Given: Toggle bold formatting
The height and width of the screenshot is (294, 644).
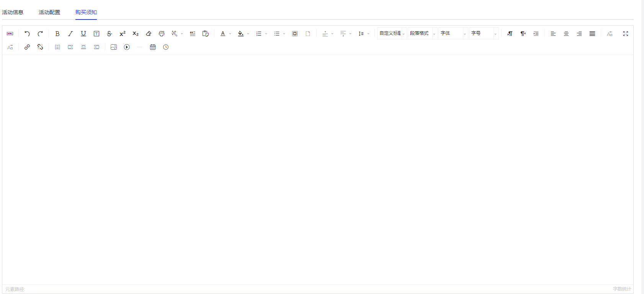Looking at the screenshot, I should (x=57, y=34).
